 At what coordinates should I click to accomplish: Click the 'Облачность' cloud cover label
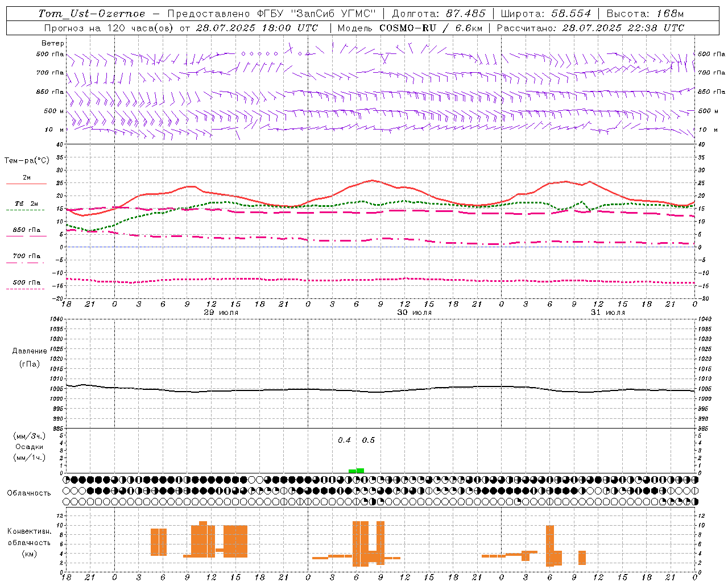(29, 493)
